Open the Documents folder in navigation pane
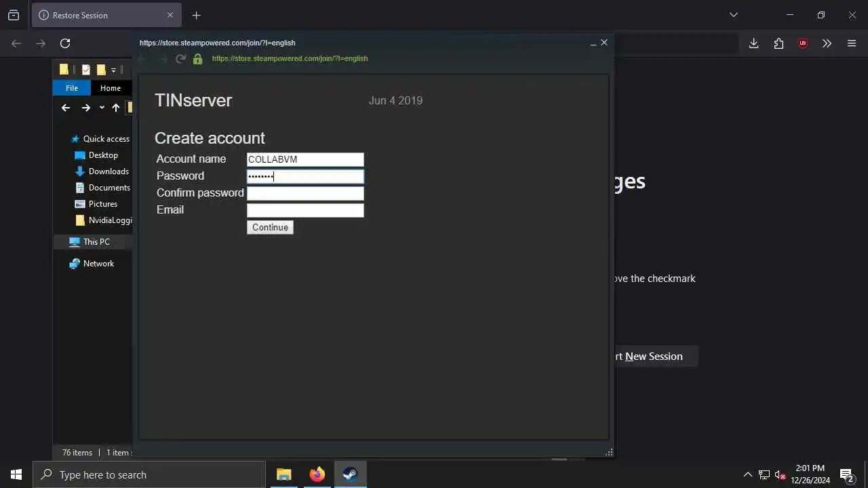868x488 pixels. (x=102, y=188)
